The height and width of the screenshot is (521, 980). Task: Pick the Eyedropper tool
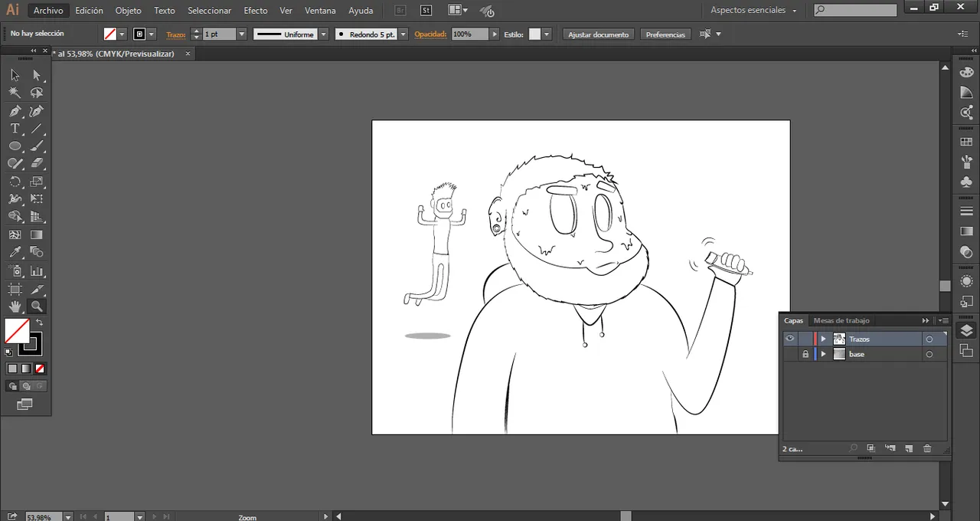(15, 252)
